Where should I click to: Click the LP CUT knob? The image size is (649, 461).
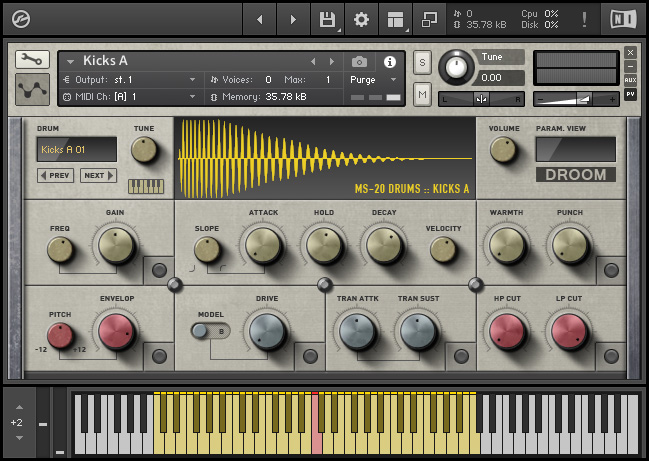[x=569, y=332]
